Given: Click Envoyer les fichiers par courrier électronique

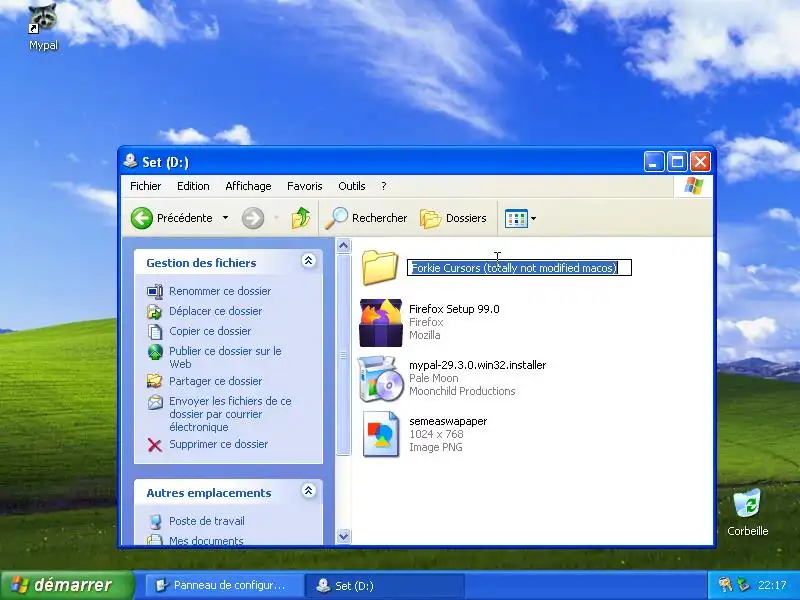Looking at the screenshot, I should tap(230, 414).
